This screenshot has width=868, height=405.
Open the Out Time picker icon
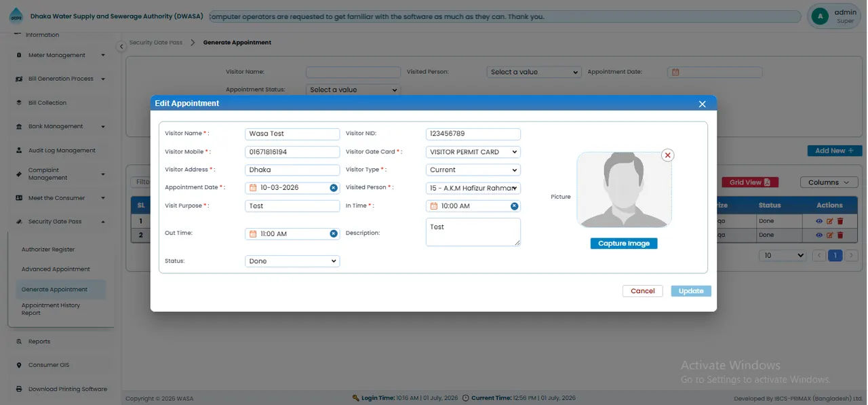pos(253,233)
